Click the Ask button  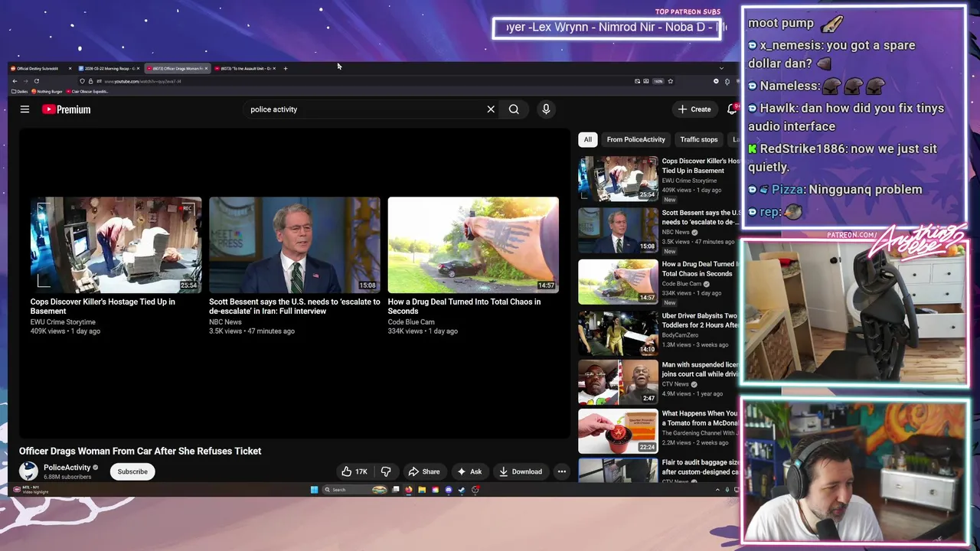(469, 471)
